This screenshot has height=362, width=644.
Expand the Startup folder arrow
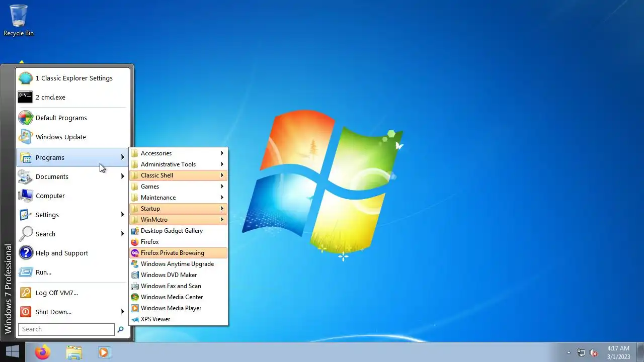[x=222, y=209]
